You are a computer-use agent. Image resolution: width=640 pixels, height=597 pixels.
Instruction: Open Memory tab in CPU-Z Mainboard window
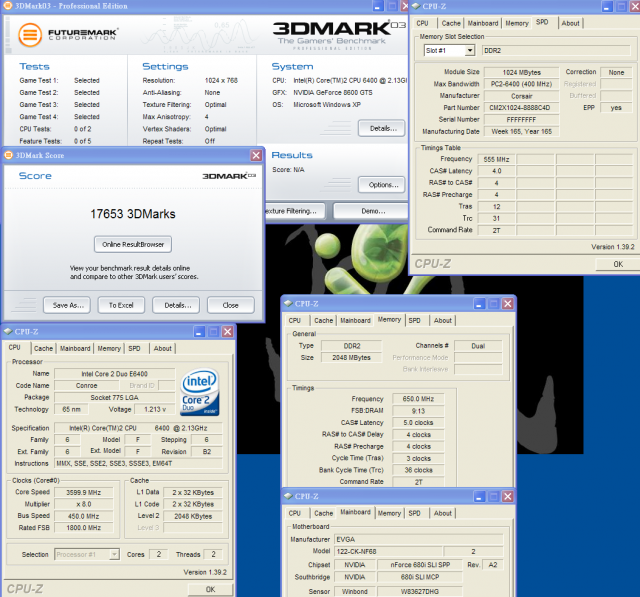click(x=389, y=513)
